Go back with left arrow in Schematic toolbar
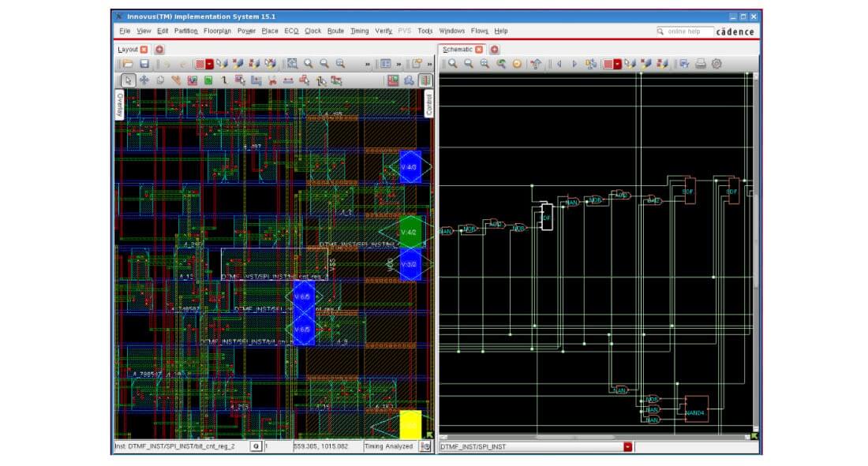868x466 pixels. pyautogui.click(x=559, y=64)
